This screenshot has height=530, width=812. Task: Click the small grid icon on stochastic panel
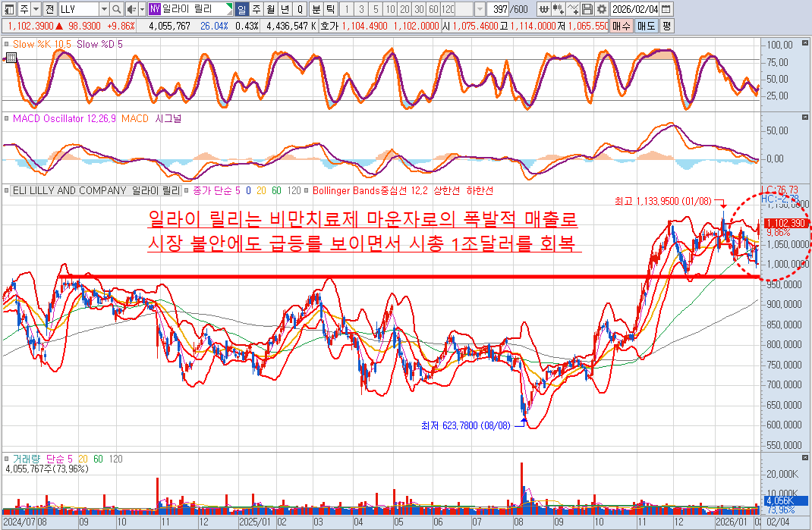point(11,57)
